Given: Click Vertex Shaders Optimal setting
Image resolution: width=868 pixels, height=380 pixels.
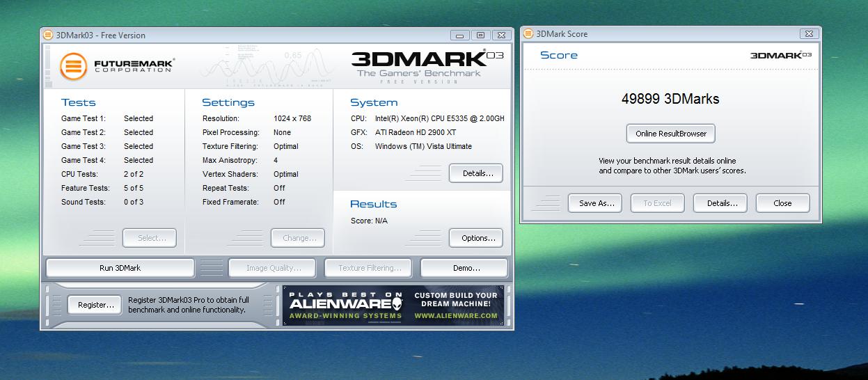Looking at the screenshot, I should [x=251, y=174].
